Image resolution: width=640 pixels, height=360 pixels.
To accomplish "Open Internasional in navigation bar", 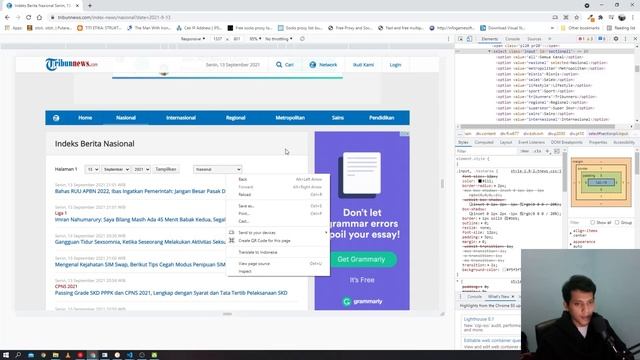I will [181, 118].
